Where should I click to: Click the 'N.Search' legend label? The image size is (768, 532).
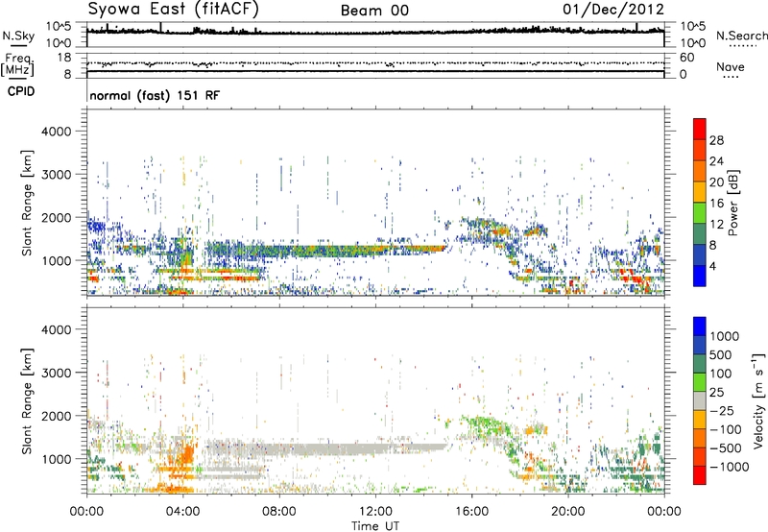[741, 36]
